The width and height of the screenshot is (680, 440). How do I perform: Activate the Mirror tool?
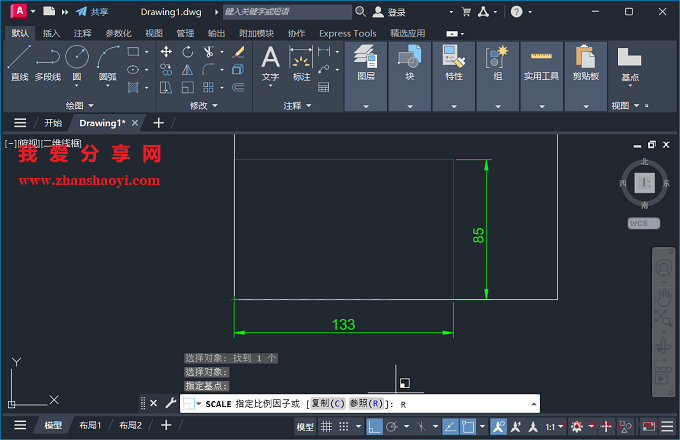(x=187, y=69)
